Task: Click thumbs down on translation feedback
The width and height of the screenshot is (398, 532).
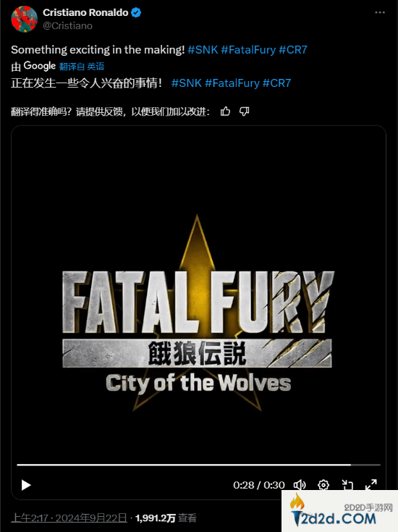Action: pos(245,111)
